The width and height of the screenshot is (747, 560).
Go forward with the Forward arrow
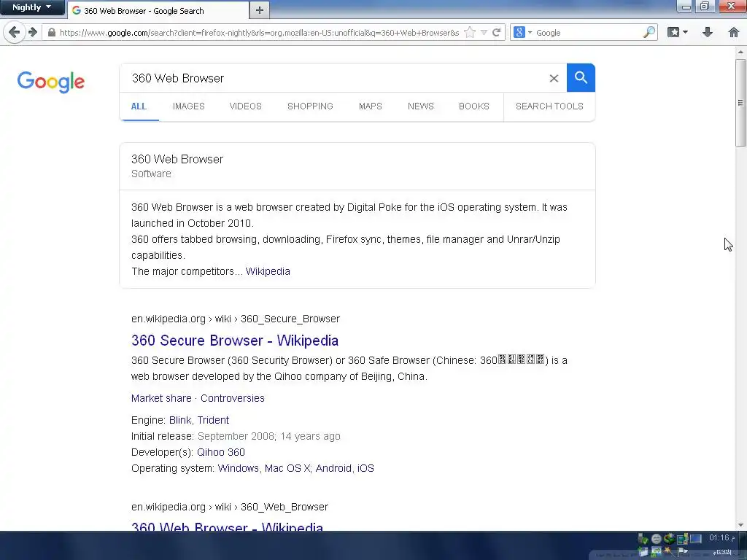(33, 32)
